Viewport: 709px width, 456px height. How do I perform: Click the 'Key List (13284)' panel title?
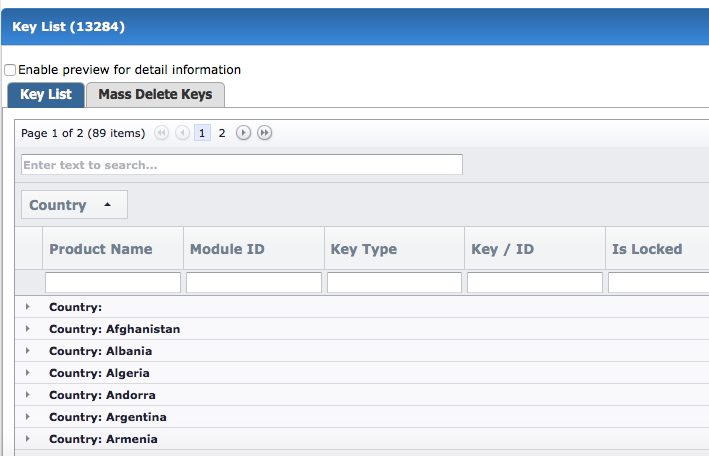(68, 26)
